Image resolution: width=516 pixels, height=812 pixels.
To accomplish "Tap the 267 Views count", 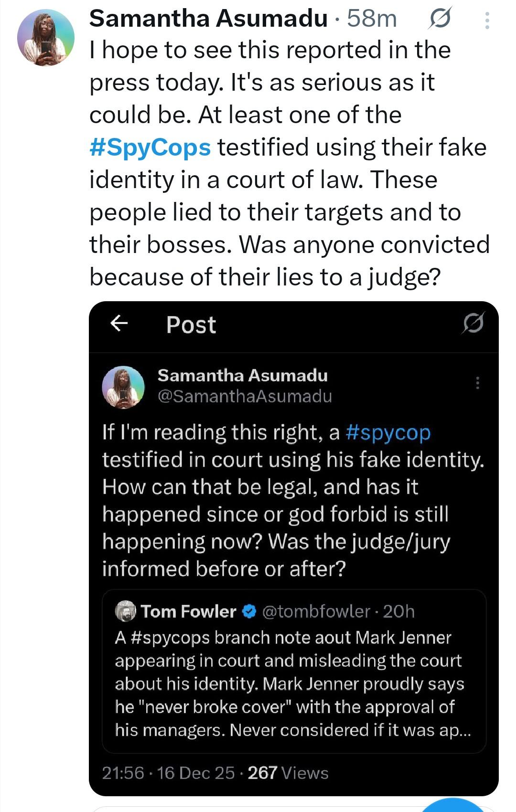I will click(x=288, y=772).
